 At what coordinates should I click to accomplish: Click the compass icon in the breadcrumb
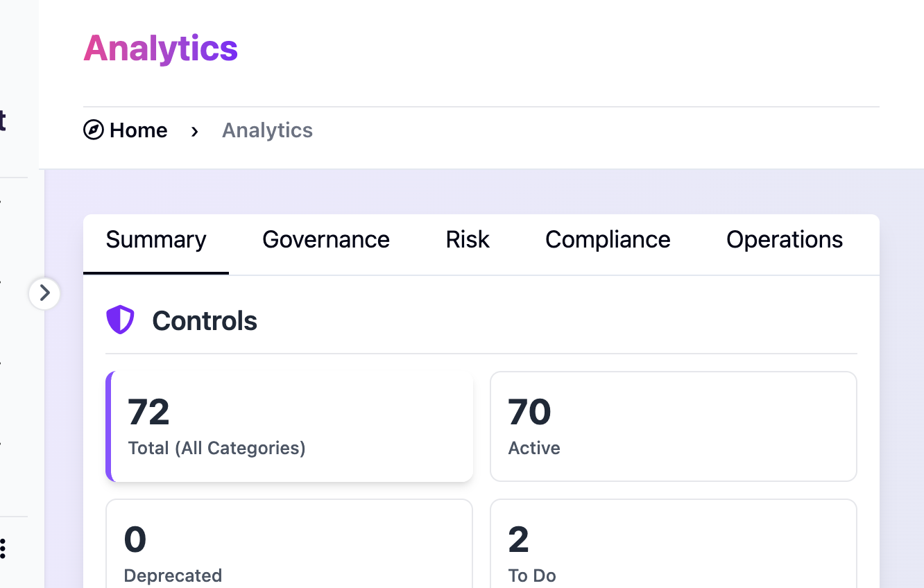pos(93,130)
